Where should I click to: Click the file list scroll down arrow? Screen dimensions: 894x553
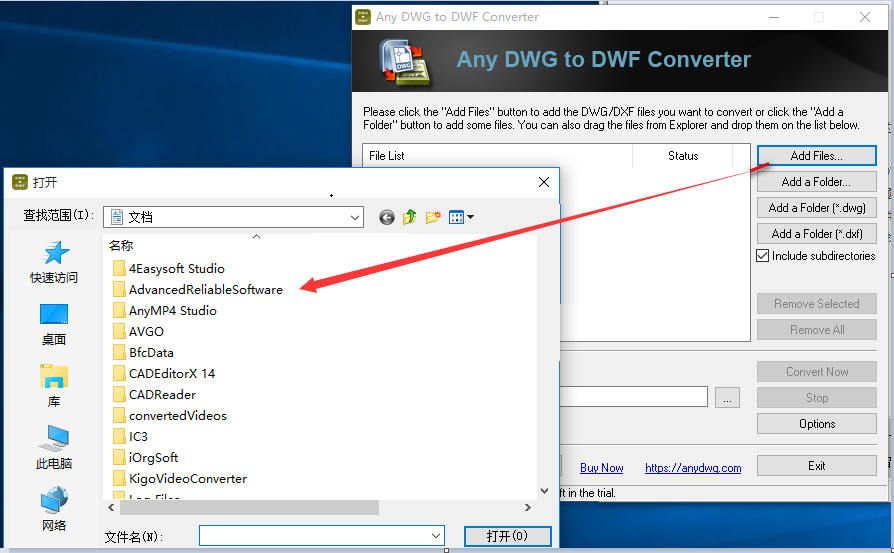(x=544, y=491)
